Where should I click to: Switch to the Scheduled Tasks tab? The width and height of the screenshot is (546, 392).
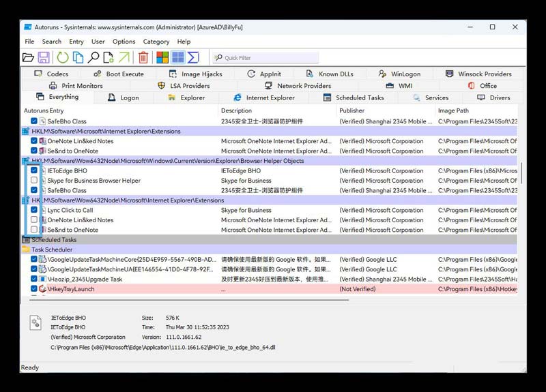pyautogui.click(x=353, y=97)
